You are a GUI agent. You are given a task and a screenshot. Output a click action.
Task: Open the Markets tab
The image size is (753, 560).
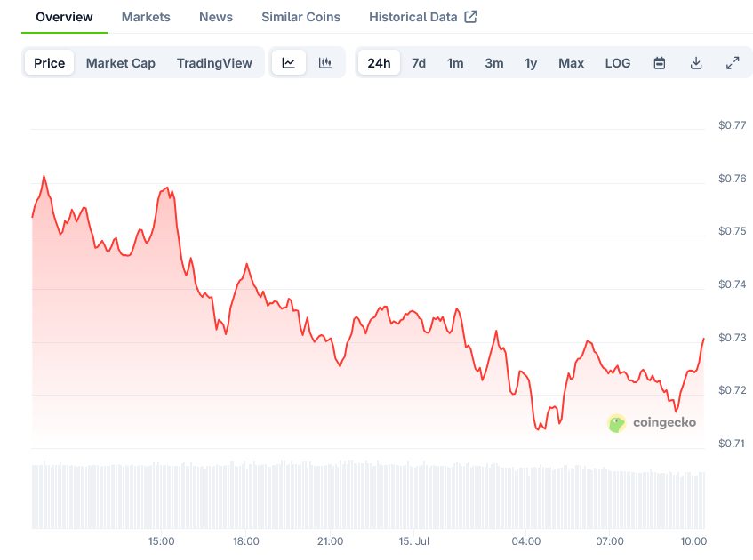coord(146,17)
